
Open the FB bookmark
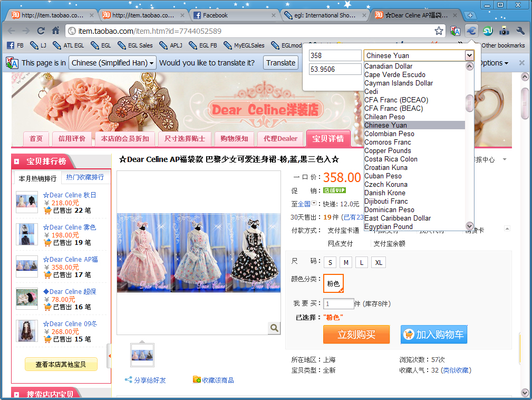click(x=16, y=45)
